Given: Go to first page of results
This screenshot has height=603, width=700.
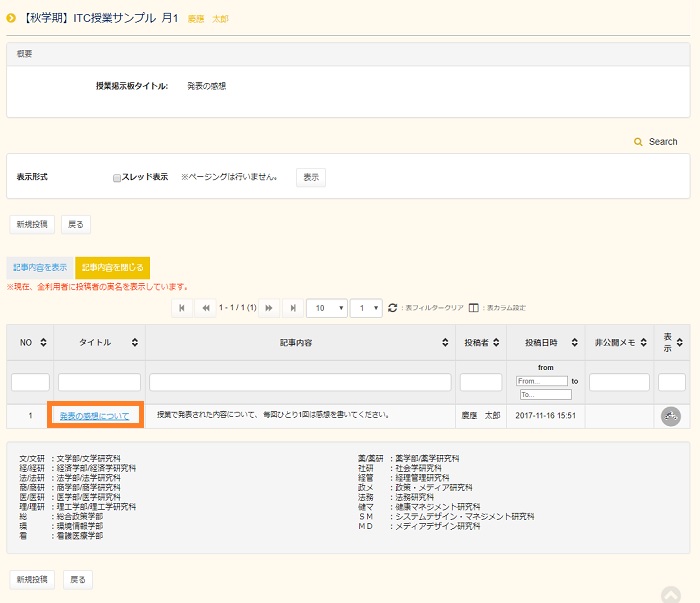Looking at the screenshot, I should click(182, 308).
